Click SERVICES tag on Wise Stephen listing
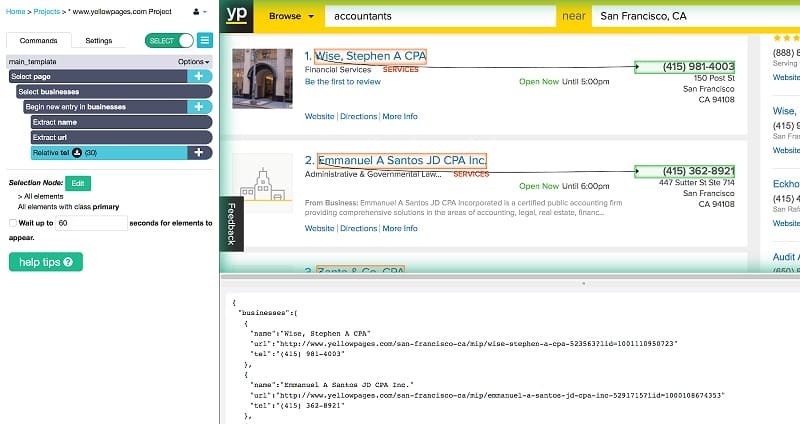800x424 pixels. pos(401,69)
